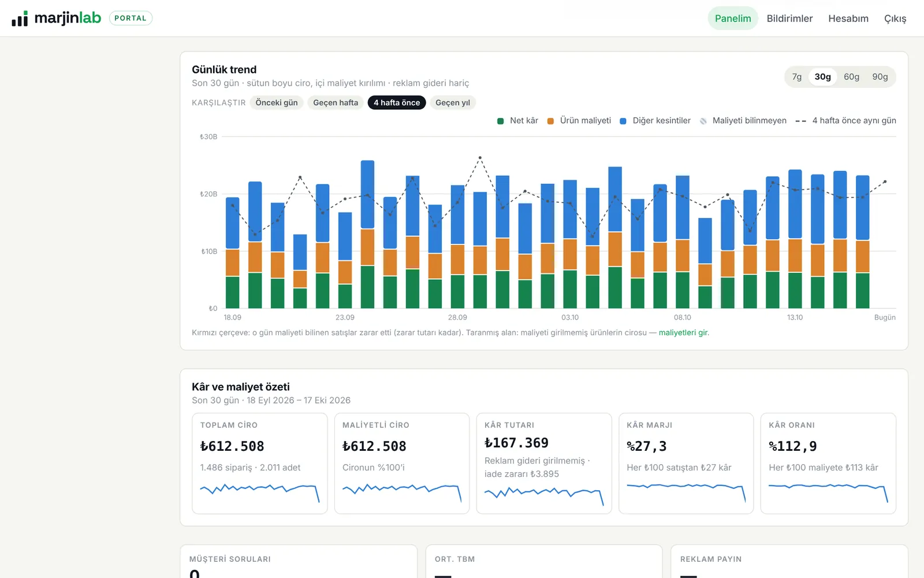Click the hatched Maliyeti bilinmeyen legend icon
Screen dimensions: 924x578
(x=703, y=121)
